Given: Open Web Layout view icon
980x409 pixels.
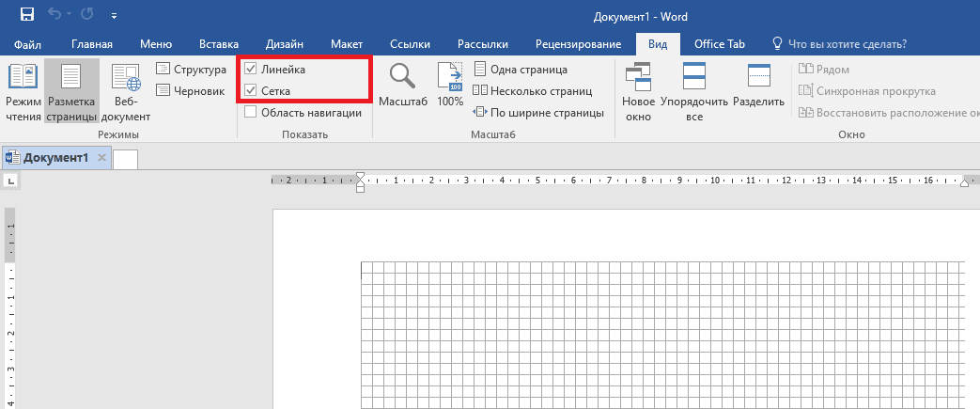Looking at the screenshot, I should coord(125,92).
